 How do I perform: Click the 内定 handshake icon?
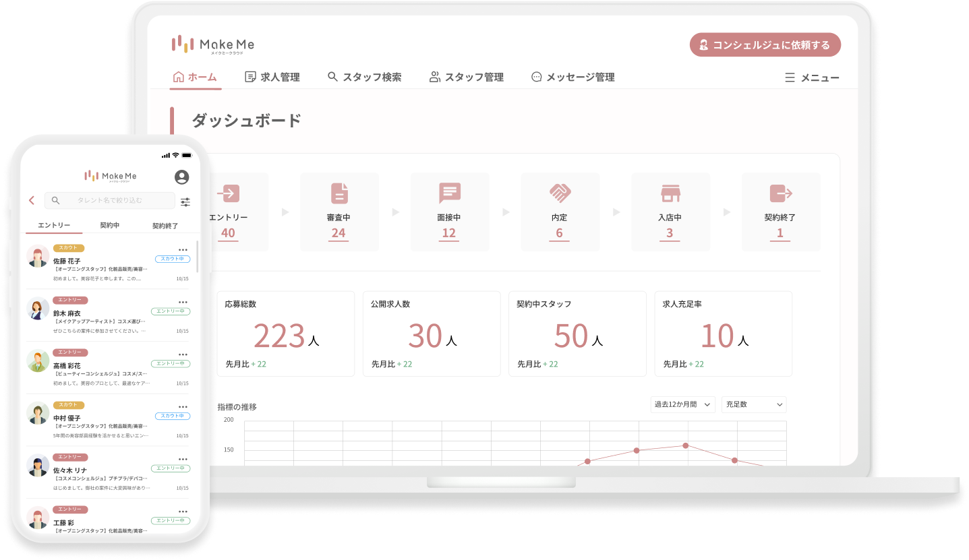coord(560,193)
